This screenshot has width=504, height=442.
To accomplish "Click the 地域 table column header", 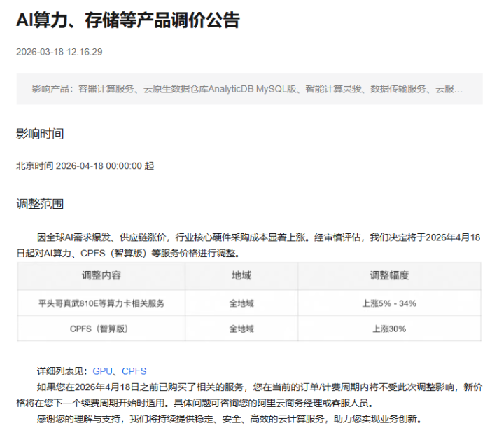I will pyautogui.click(x=241, y=276).
